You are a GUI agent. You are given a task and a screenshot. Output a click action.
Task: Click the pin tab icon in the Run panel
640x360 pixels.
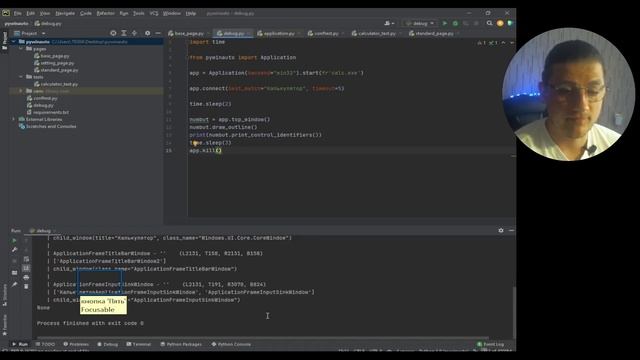15,284
